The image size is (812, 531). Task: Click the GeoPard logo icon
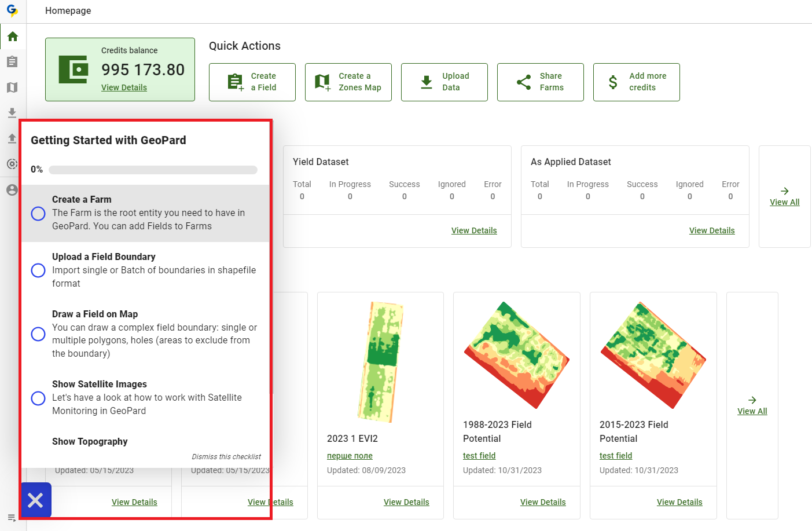[x=12, y=10]
